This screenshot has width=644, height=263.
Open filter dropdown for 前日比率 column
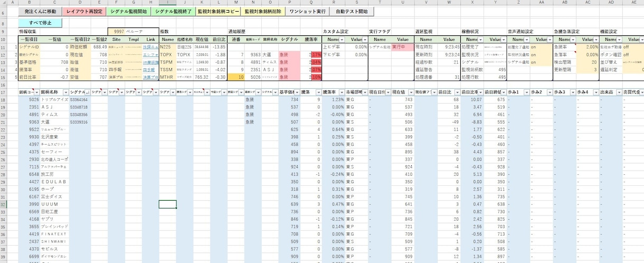[x=479, y=92]
